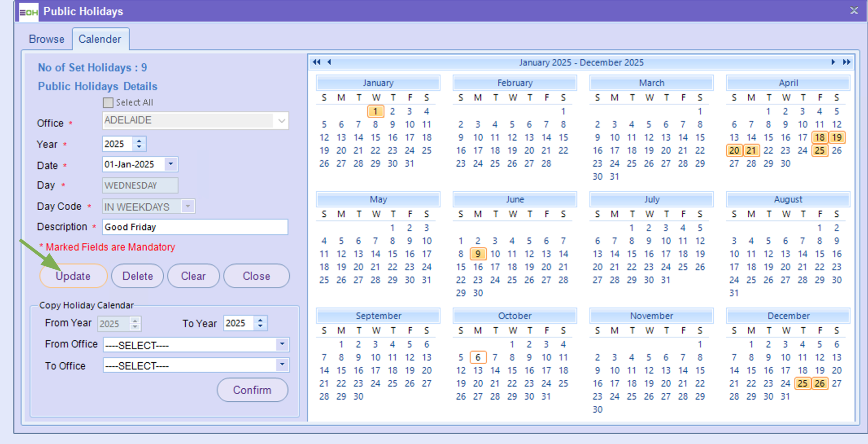Increase the Year spinner value
This screenshot has width=868, height=444.
[139, 141]
